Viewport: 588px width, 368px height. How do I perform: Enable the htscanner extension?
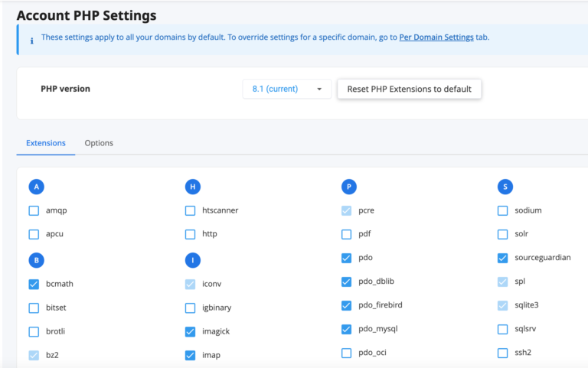pos(190,210)
